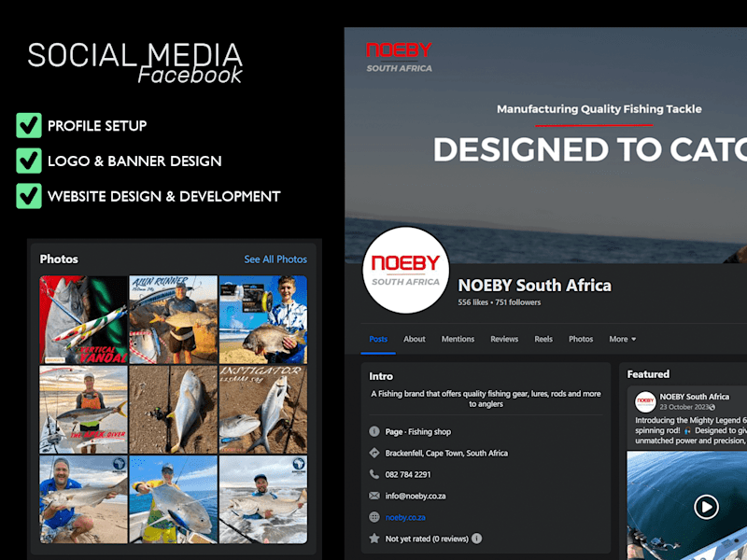Select the Photos tab

pos(581,339)
